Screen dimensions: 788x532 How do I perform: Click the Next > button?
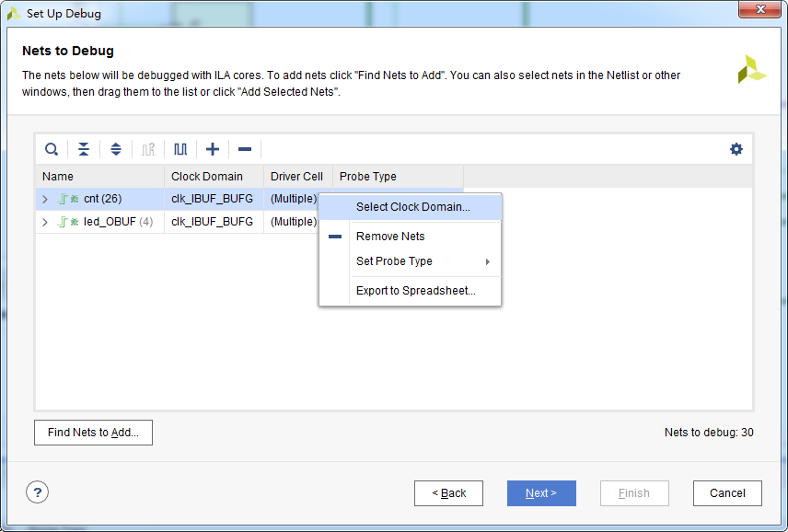(x=541, y=493)
